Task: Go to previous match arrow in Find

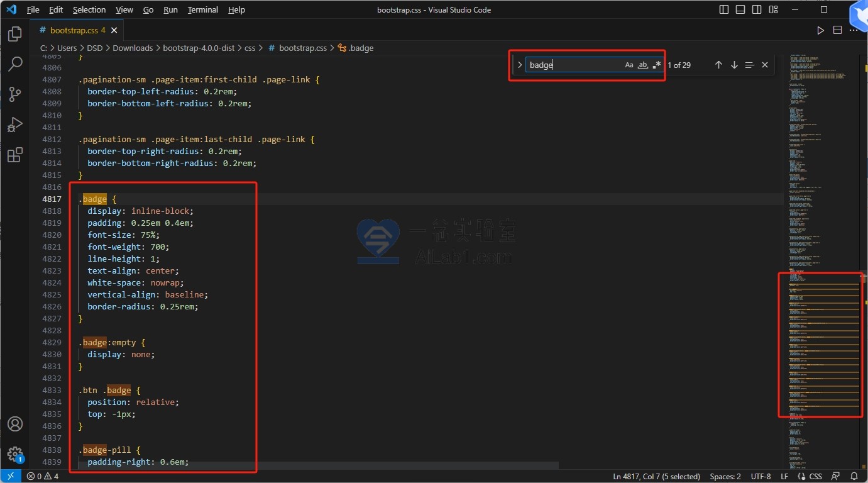Action: (718, 65)
